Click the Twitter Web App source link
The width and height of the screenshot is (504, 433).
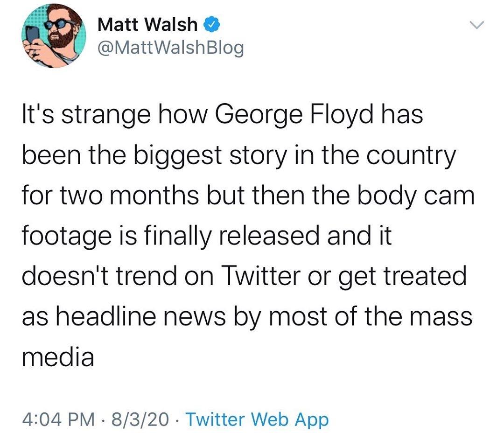pos(258,419)
